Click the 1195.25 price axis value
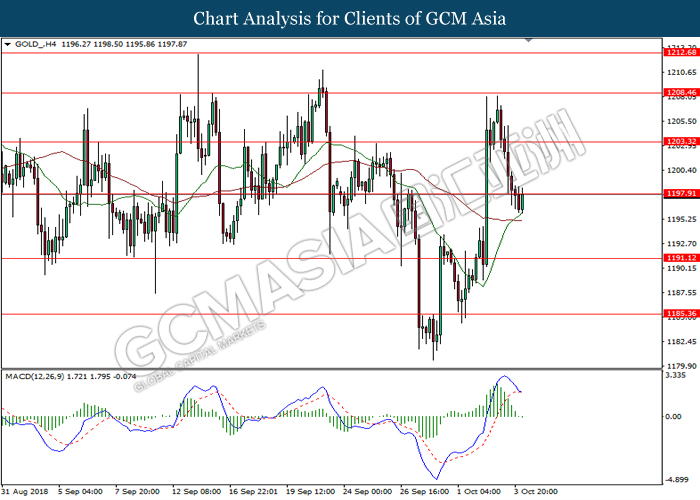700x500 pixels. [x=681, y=219]
